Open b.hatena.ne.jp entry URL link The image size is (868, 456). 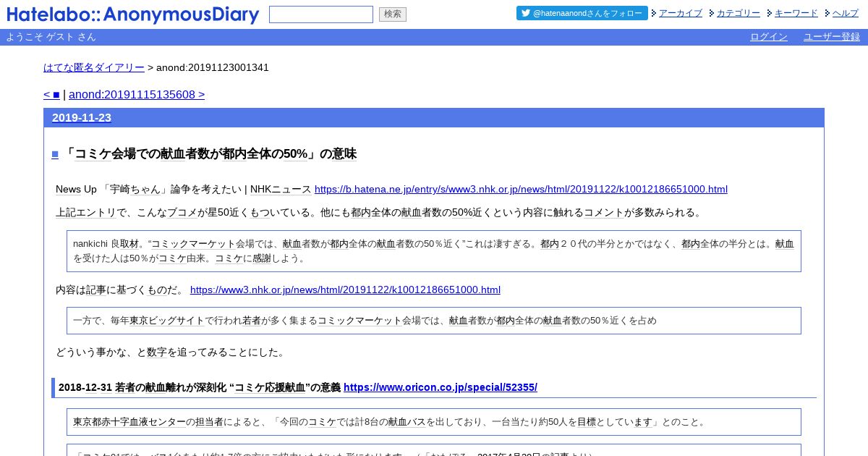(521, 190)
